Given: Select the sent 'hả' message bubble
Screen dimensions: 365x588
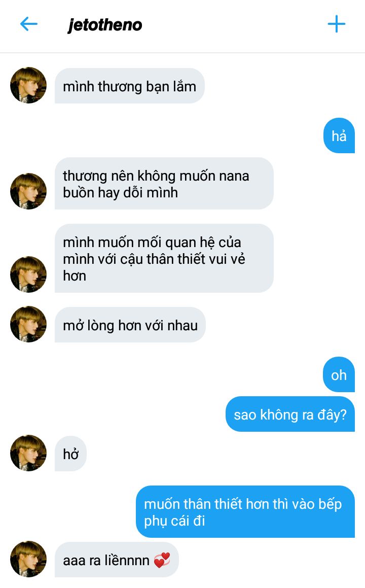Looking at the screenshot, I should point(339,135).
